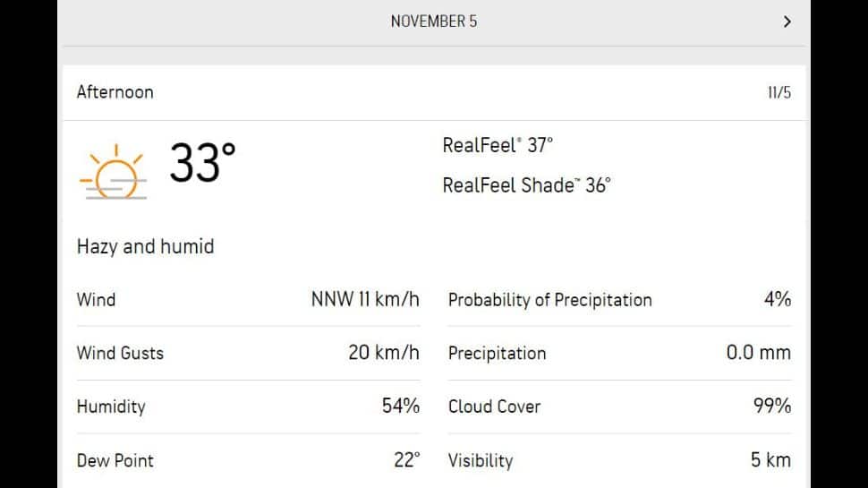Viewport: 868px width, 488px height.
Task: Click the next day chevron arrow
Action: [787, 21]
